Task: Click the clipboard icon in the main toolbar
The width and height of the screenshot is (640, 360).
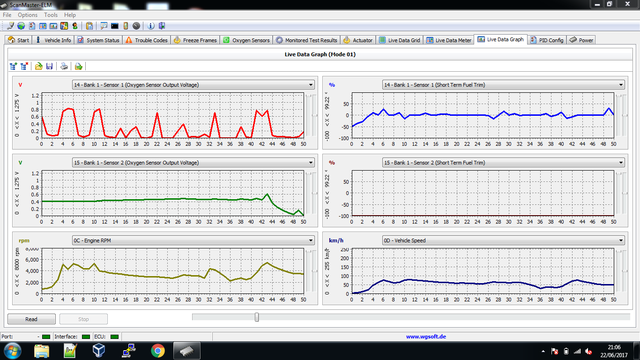Action: 89,26
